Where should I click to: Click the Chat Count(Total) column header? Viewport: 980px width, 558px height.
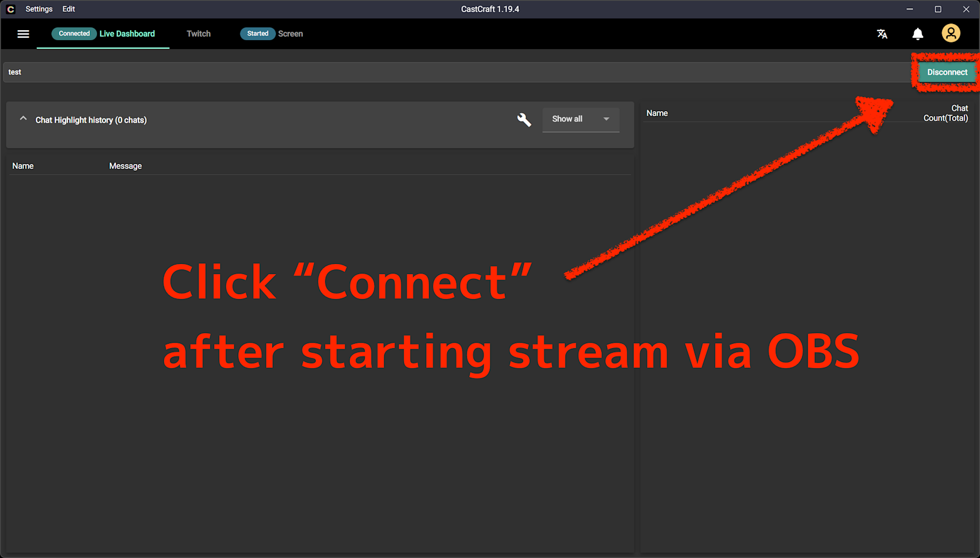(945, 113)
